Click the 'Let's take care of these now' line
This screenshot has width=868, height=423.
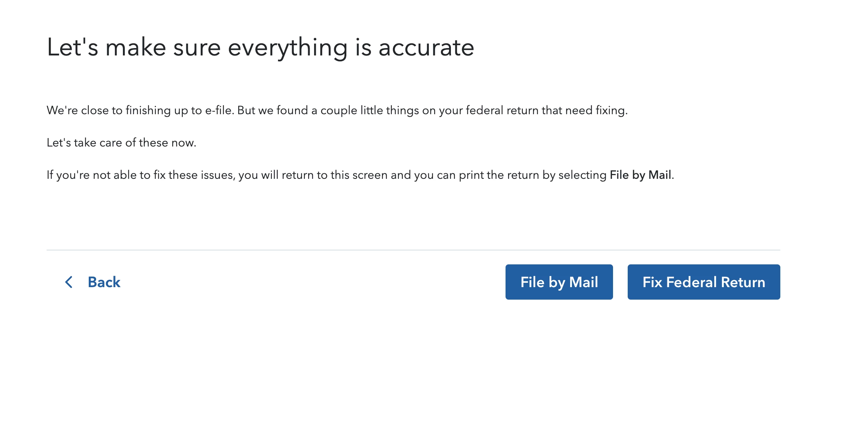pyautogui.click(x=121, y=142)
